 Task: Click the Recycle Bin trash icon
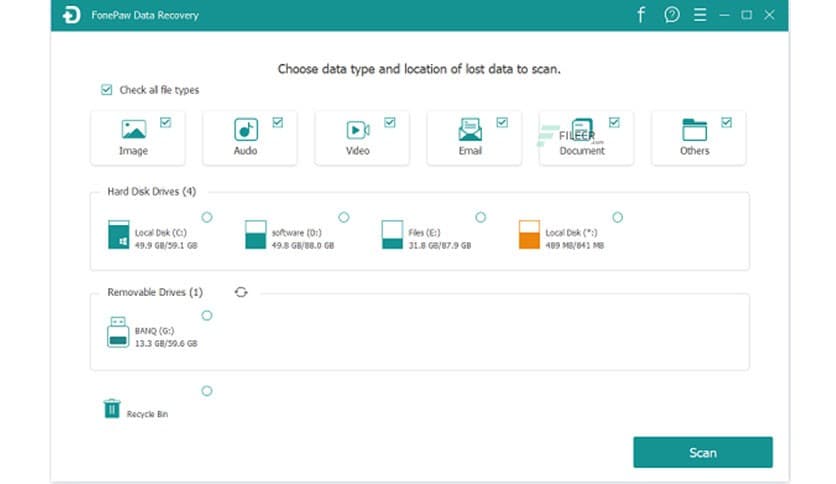click(x=112, y=408)
